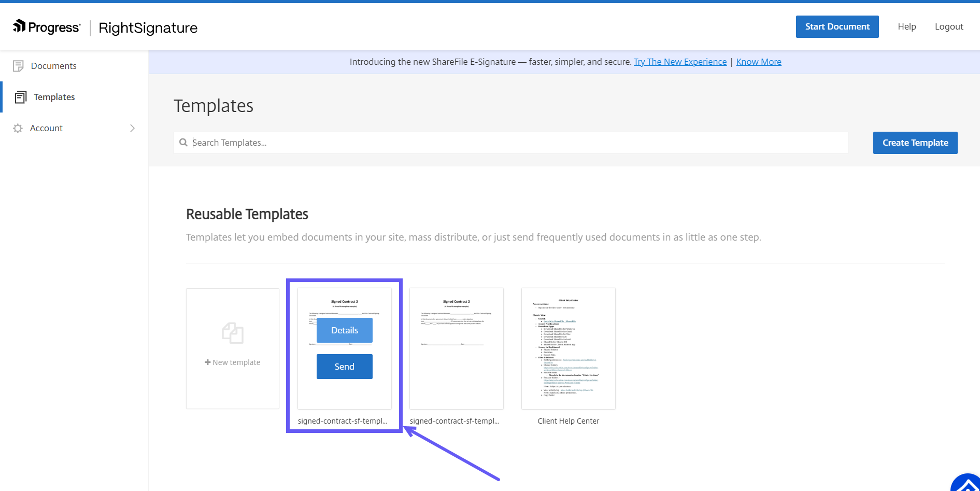Focus the Search Templates field
The height and width of the screenshot is (491, 980).
(510, 143)
